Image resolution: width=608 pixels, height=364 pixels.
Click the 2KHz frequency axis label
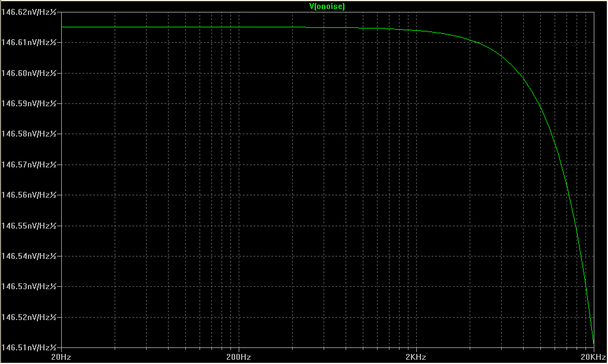416,357
